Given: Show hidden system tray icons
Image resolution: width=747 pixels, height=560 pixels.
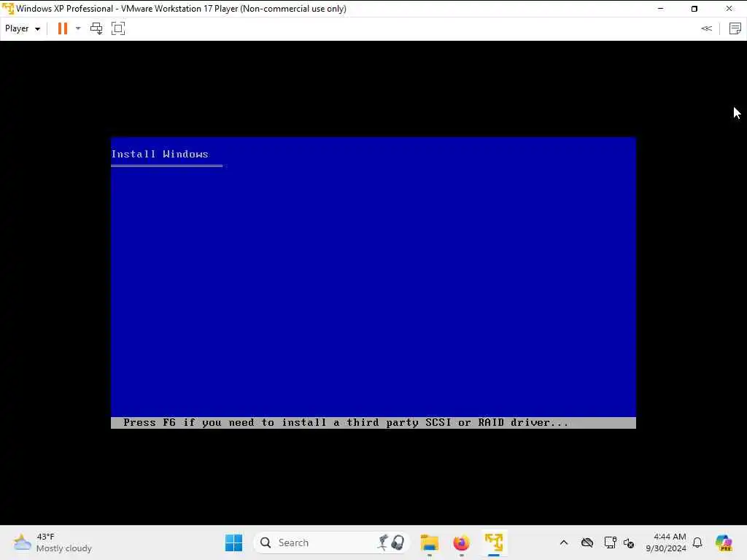Looking at the screenshot, I should [564, 542].
